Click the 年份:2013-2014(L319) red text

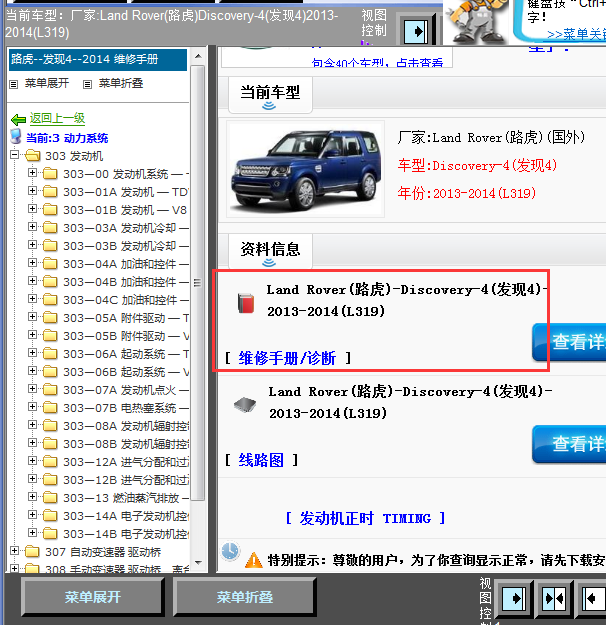click(466, 193)
